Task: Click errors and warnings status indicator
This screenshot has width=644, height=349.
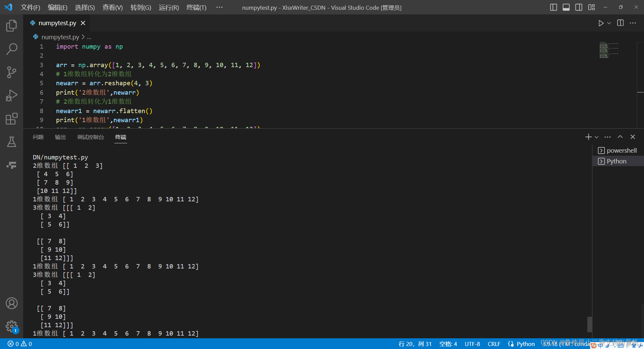Action: [20, 344]
